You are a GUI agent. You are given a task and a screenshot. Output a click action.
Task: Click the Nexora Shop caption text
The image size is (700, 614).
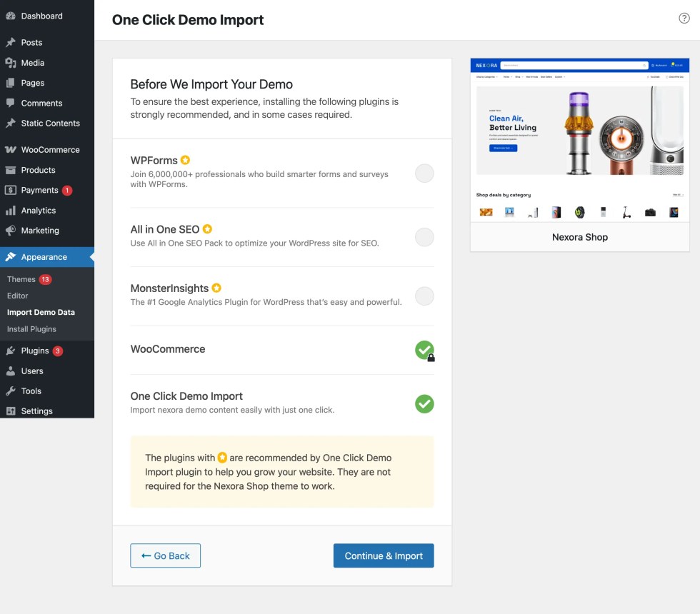[580, 237]
